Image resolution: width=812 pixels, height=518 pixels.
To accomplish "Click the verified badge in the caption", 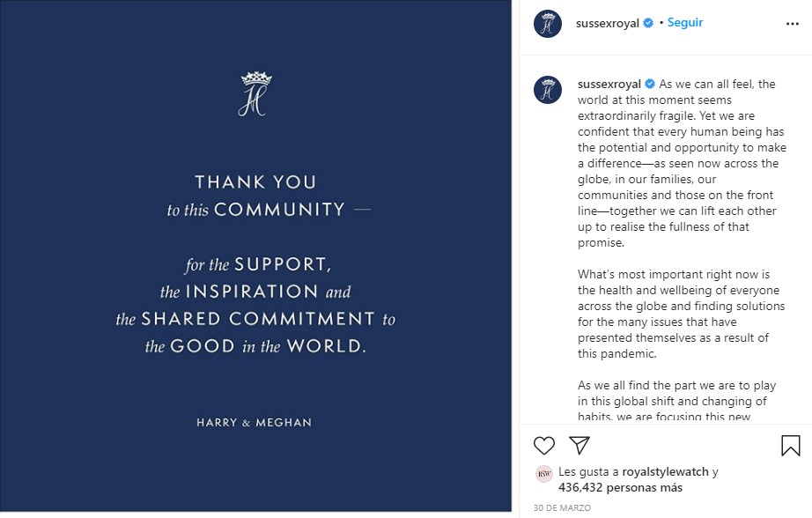I will pos(650,84).
